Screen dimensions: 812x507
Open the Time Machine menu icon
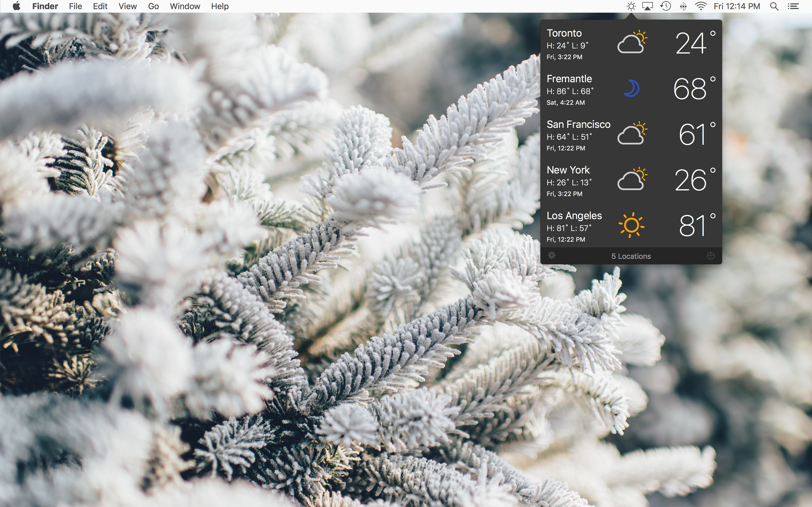click(x=666, y=6)
